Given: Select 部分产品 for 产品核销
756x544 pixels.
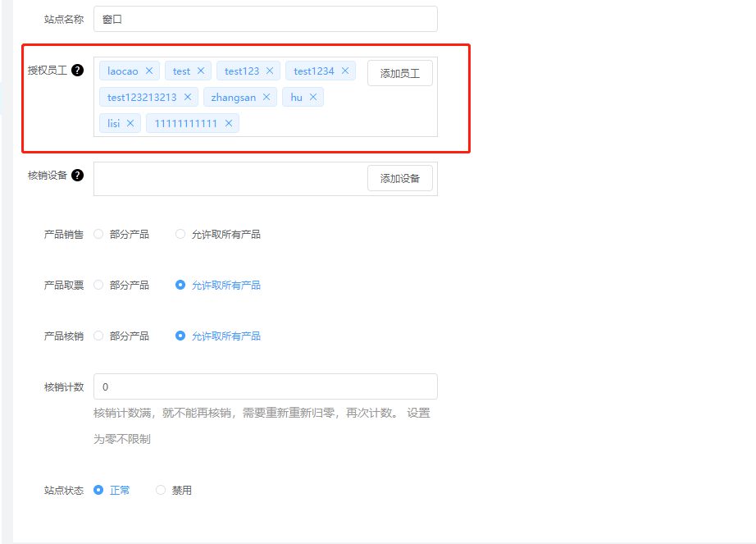Looking at the screenshot, I should pyautogui.click(x=99, y=336).
